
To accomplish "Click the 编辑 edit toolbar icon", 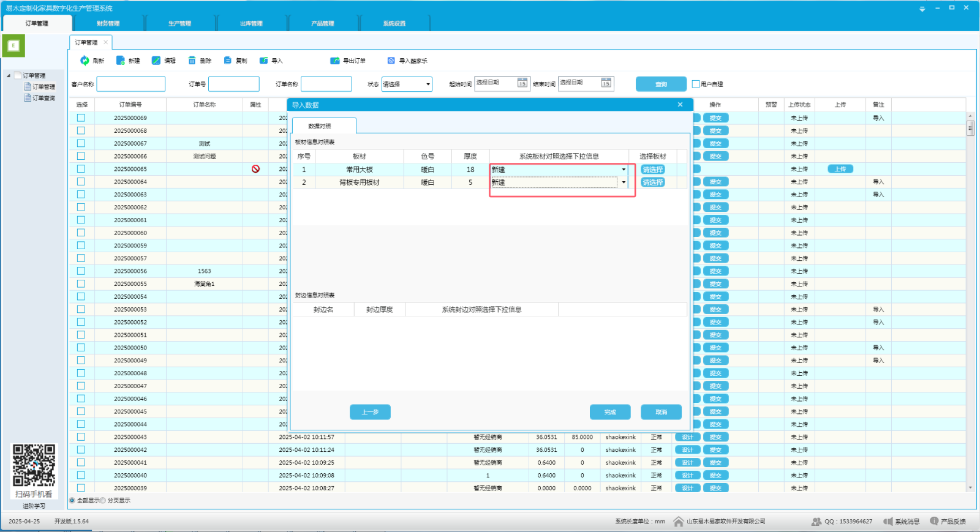I will point(156,61).
